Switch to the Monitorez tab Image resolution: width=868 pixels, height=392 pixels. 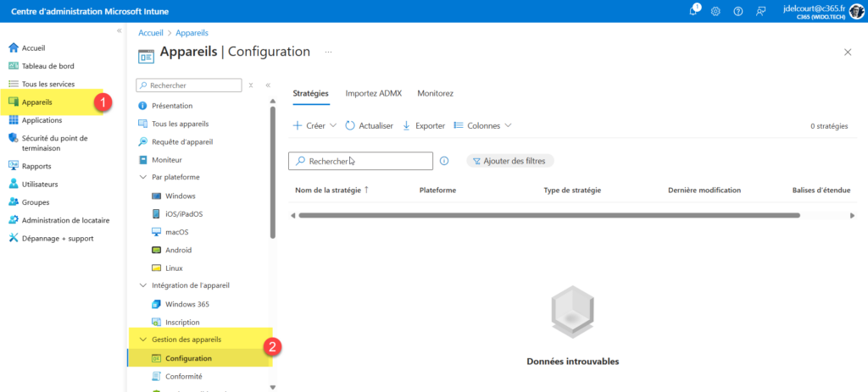click(436, 93)
